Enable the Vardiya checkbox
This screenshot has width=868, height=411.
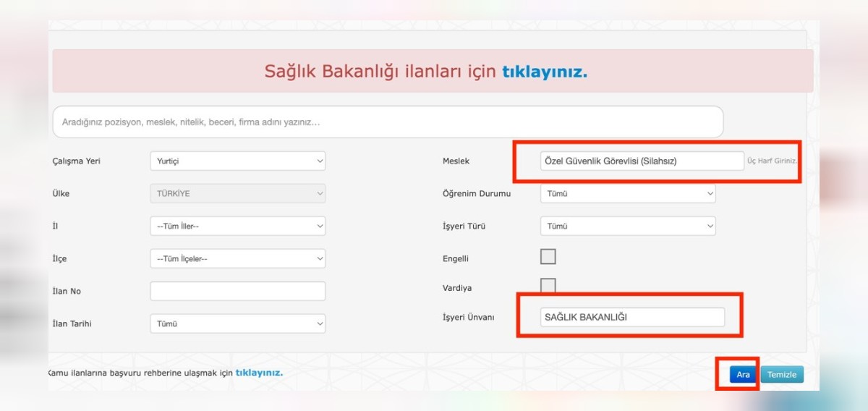tap(548, 286)
